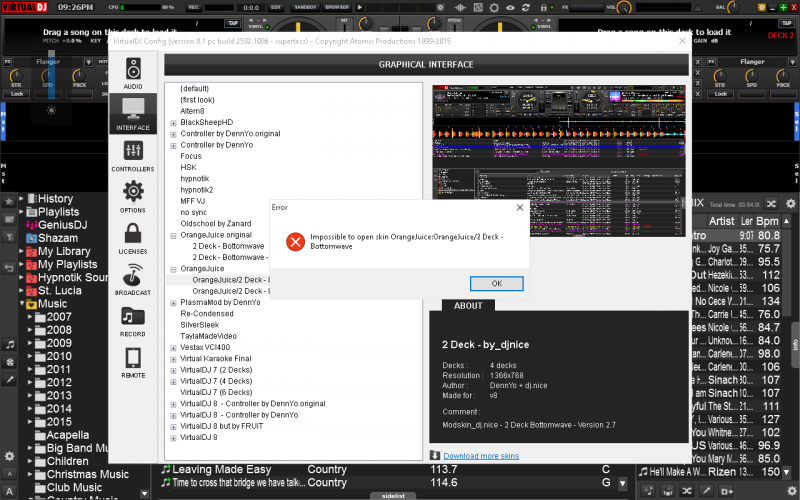
Task: Adjust the master VOL knob
Action: (624, 8)
